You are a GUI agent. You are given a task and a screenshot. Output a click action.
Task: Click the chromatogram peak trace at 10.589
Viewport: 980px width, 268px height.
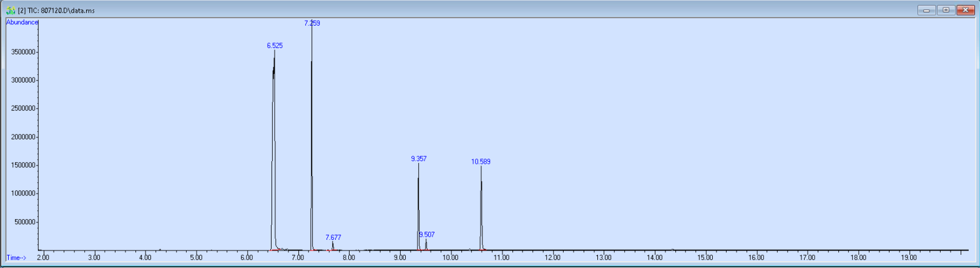click(481, 208)
